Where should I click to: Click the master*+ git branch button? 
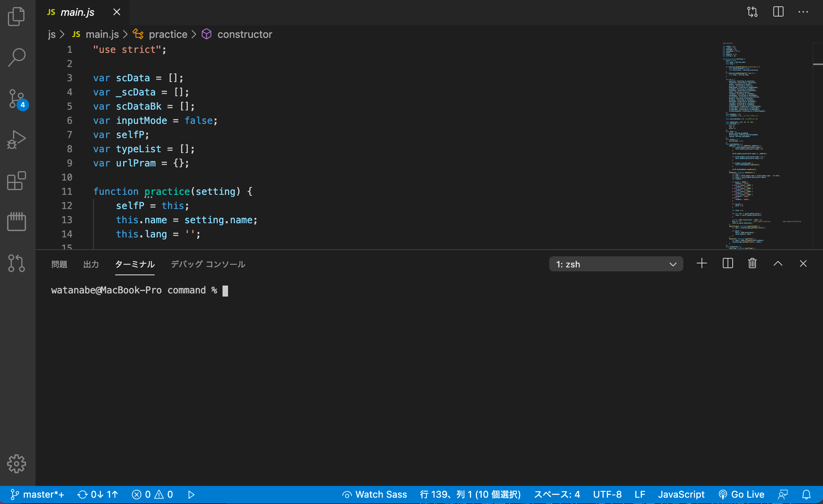click(x=37, y=495)
